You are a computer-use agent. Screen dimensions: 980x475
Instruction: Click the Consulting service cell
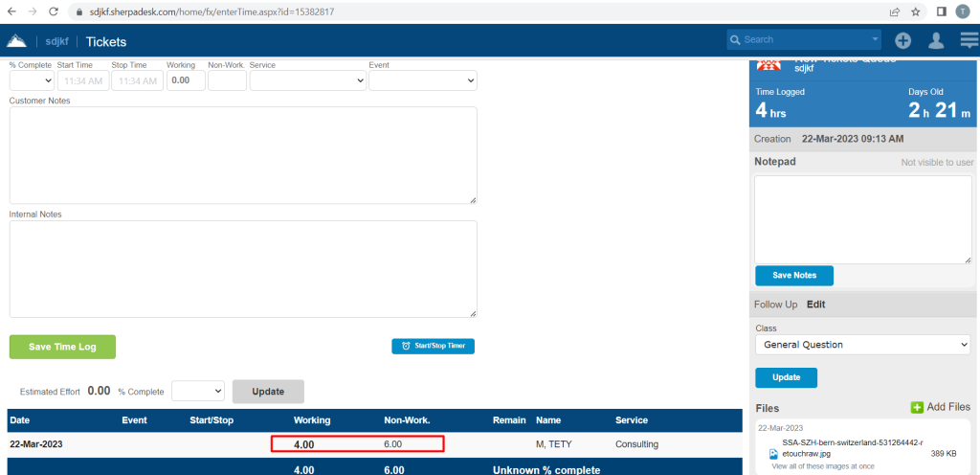(636, 445)
